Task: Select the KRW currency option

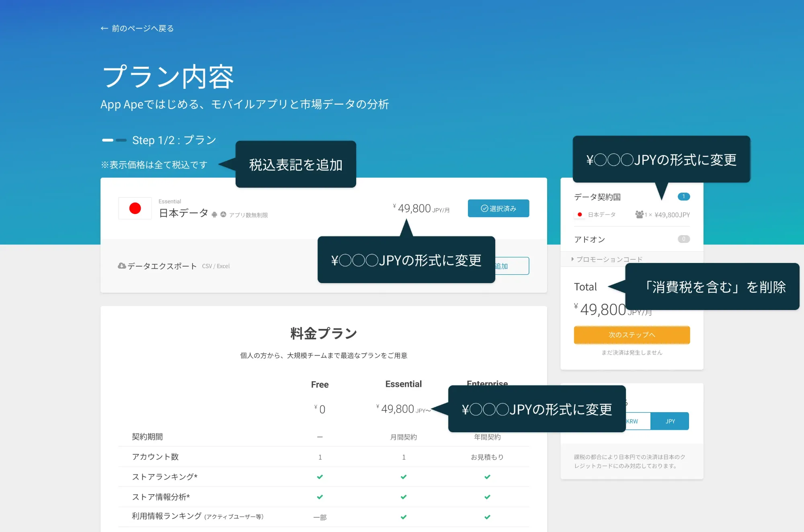Action: [x=638, y=421]
